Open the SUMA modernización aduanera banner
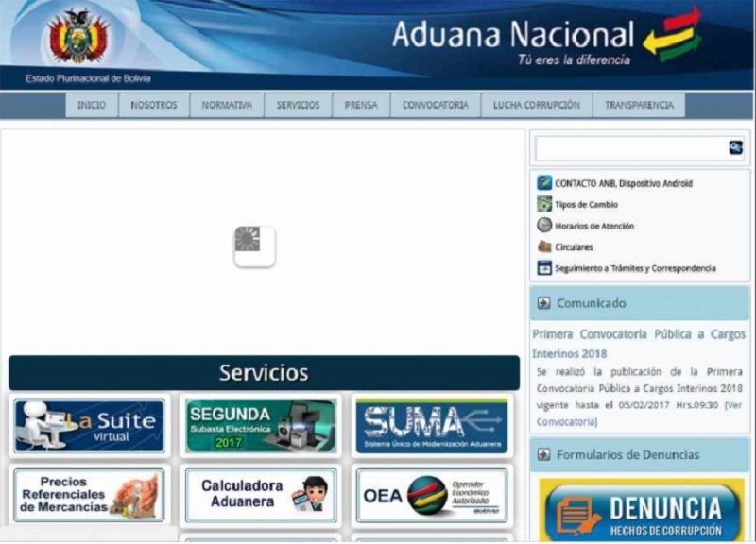 (x=432, y=426)
